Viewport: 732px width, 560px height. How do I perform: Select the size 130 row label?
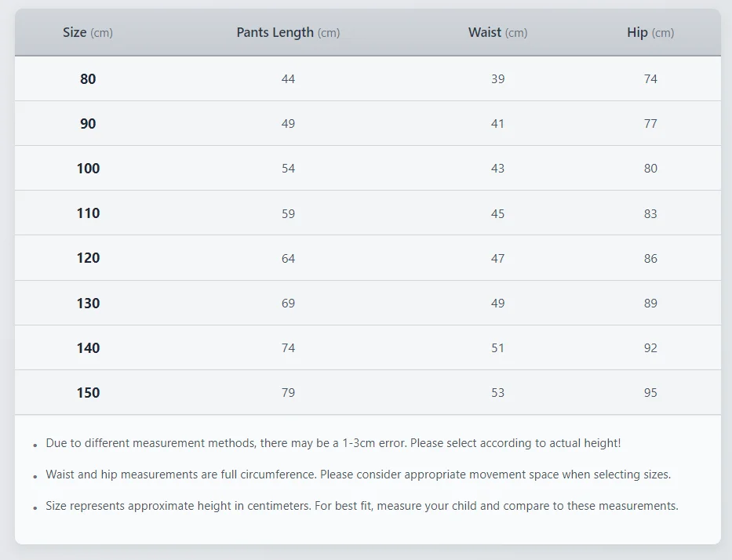click(88, 304)
